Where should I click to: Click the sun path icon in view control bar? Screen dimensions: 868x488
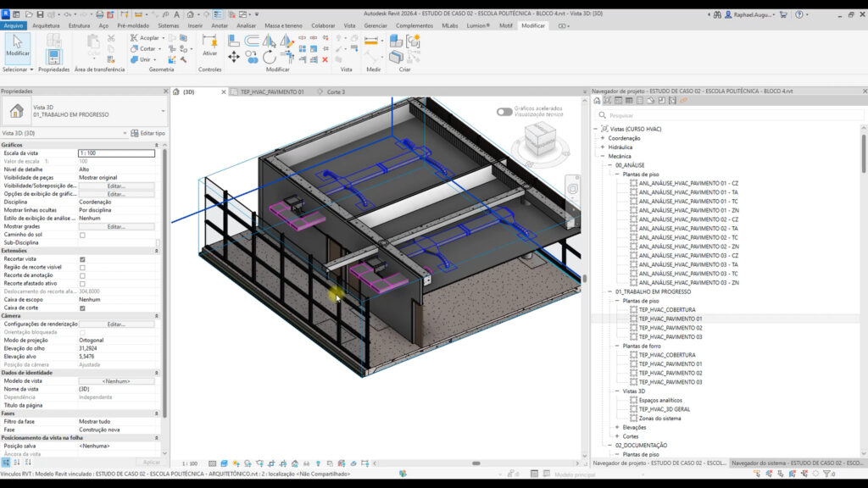[x=236, y=463]
